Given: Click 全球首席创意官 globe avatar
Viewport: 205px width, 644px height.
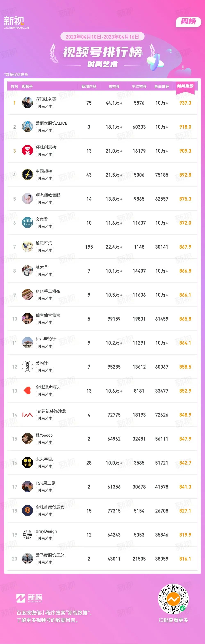Looking at the screenshot, I should pos(27,510).
